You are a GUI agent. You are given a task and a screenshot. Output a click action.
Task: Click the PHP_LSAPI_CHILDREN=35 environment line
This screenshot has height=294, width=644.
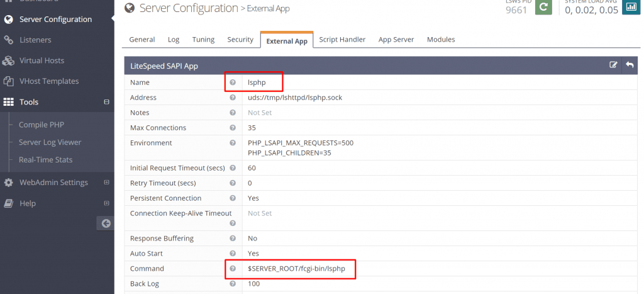click(289, 153)
